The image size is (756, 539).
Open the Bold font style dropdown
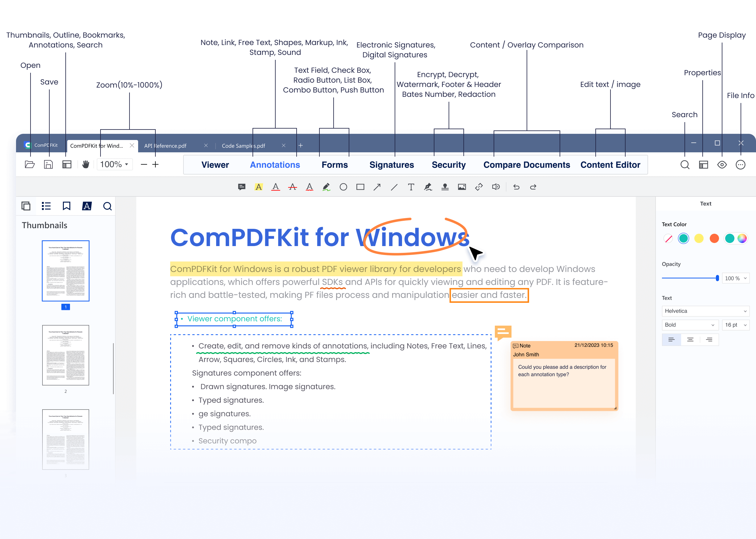(690, 325)
